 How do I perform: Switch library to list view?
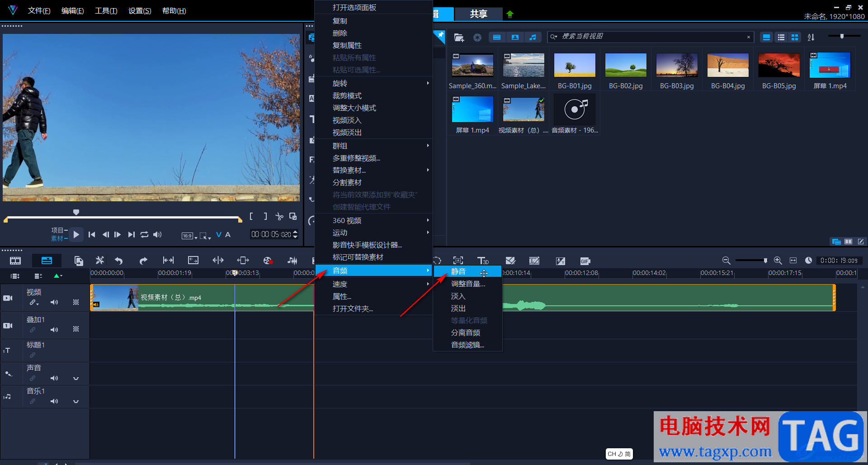781,37
